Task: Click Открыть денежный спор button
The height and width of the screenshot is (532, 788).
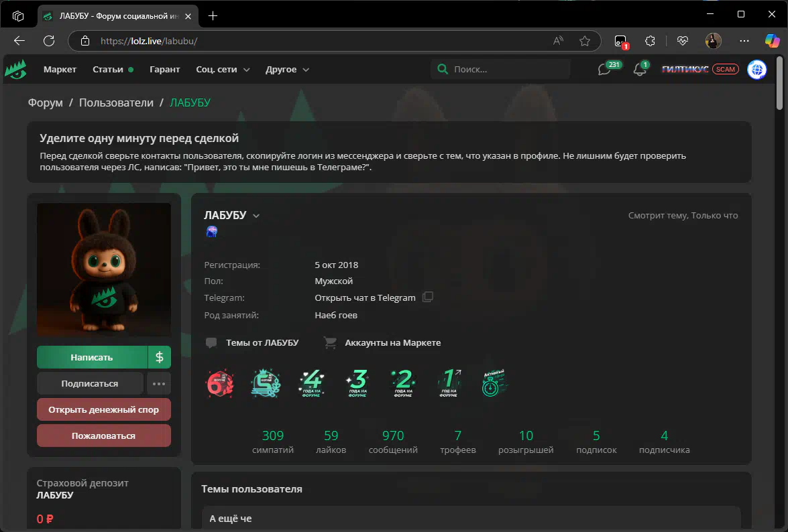Action: [x=103, y=409]
